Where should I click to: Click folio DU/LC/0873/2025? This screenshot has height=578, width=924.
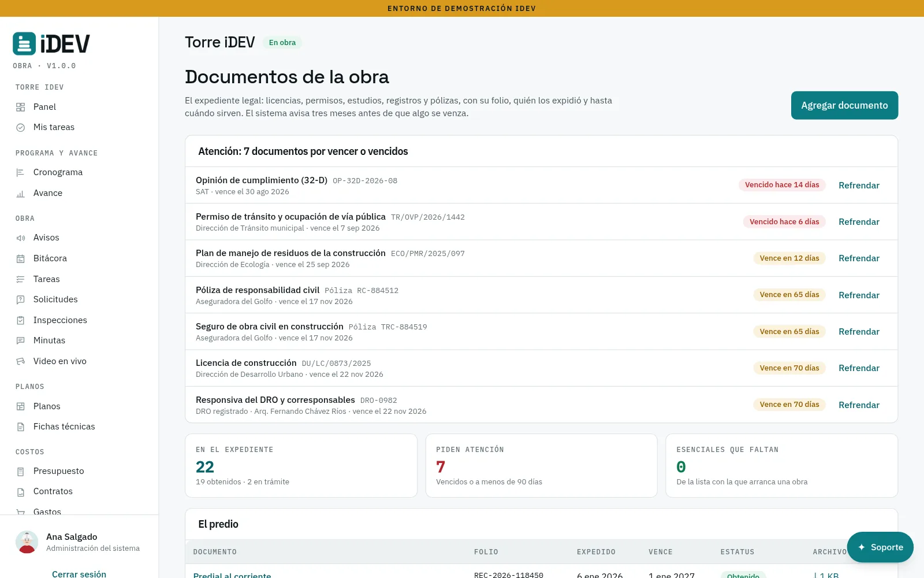tap(336, 364)
